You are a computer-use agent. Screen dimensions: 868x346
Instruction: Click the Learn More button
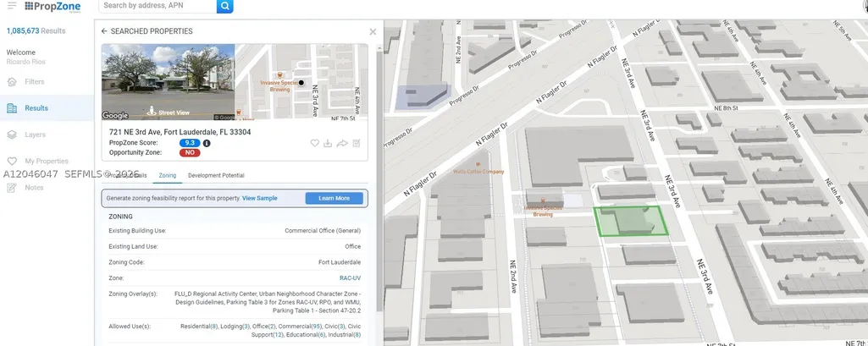click(x=334, y=199)
